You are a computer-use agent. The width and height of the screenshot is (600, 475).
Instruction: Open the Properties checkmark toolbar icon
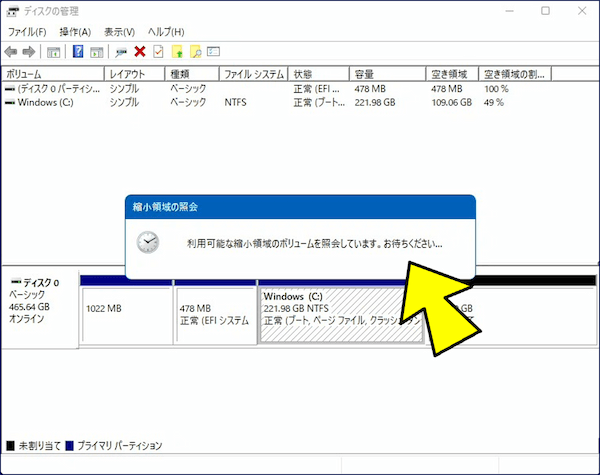point(158,51)
